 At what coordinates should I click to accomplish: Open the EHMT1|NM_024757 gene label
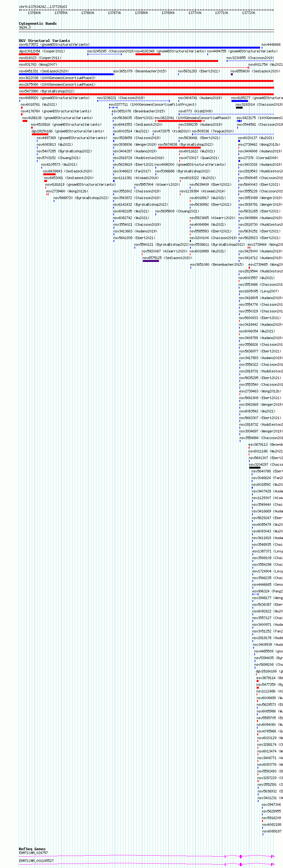33,853
